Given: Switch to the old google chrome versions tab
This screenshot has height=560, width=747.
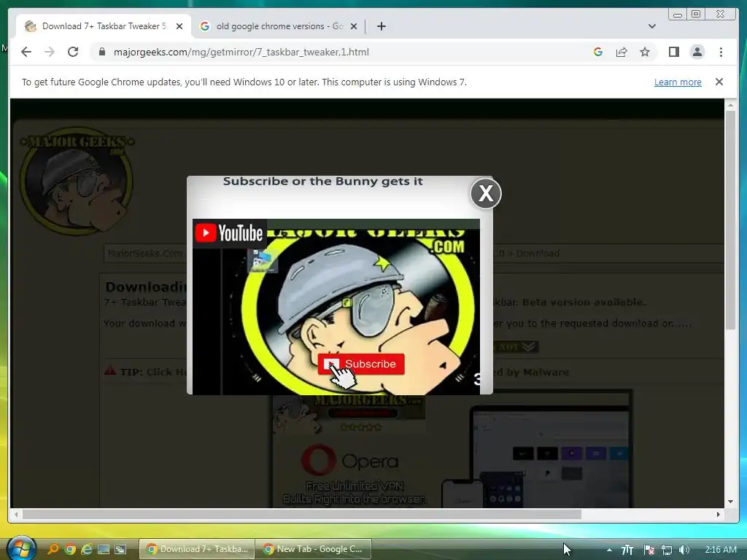Looking at the screenshot, I should click(x=279, y=26).
